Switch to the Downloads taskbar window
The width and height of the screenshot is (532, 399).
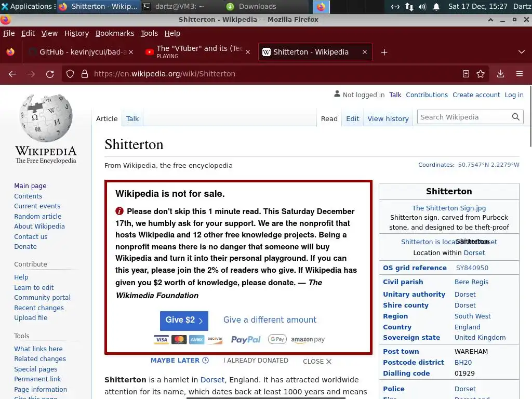coord(251,6)
